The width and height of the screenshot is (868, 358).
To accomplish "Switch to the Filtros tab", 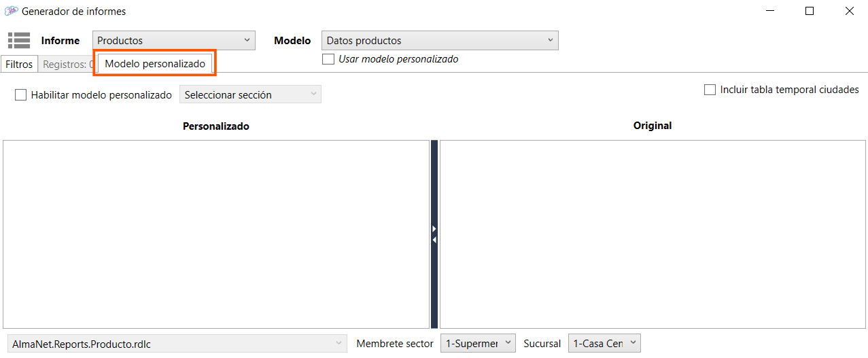I will (x=19, y=65).
